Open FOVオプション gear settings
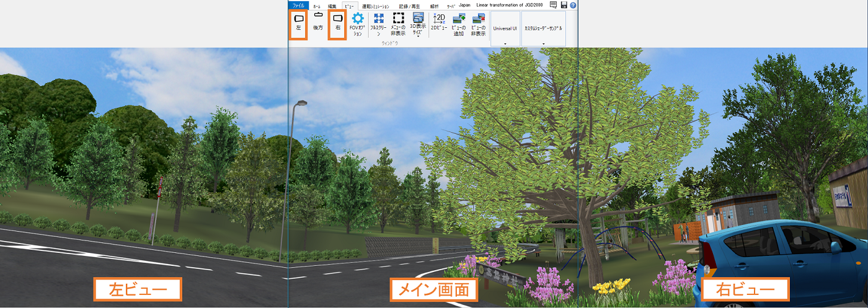 (x=358, y=25)
